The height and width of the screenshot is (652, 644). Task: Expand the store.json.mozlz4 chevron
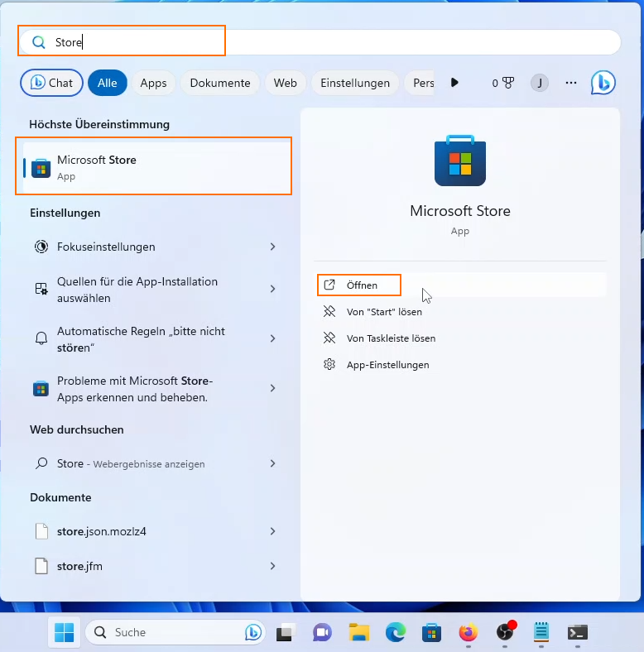(272, 531)
